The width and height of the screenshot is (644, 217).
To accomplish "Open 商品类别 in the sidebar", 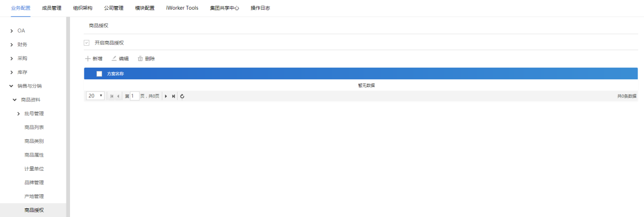I will [x=34, y=141].
